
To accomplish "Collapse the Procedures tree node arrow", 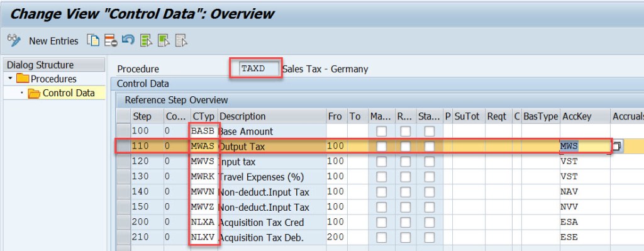I will 10,78.
